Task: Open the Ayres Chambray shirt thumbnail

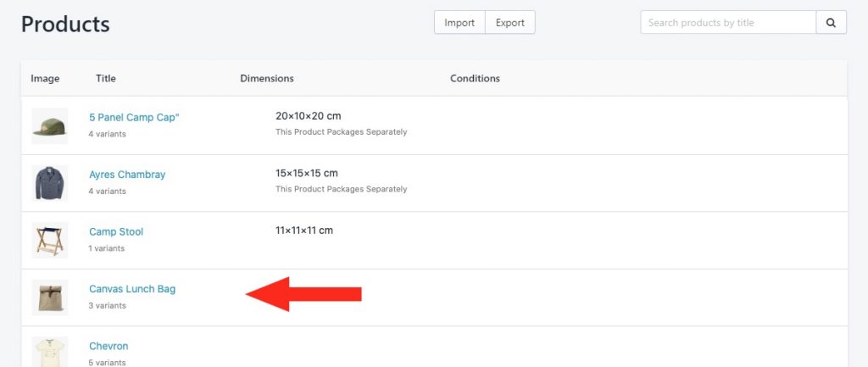Action: coord(50,183)
